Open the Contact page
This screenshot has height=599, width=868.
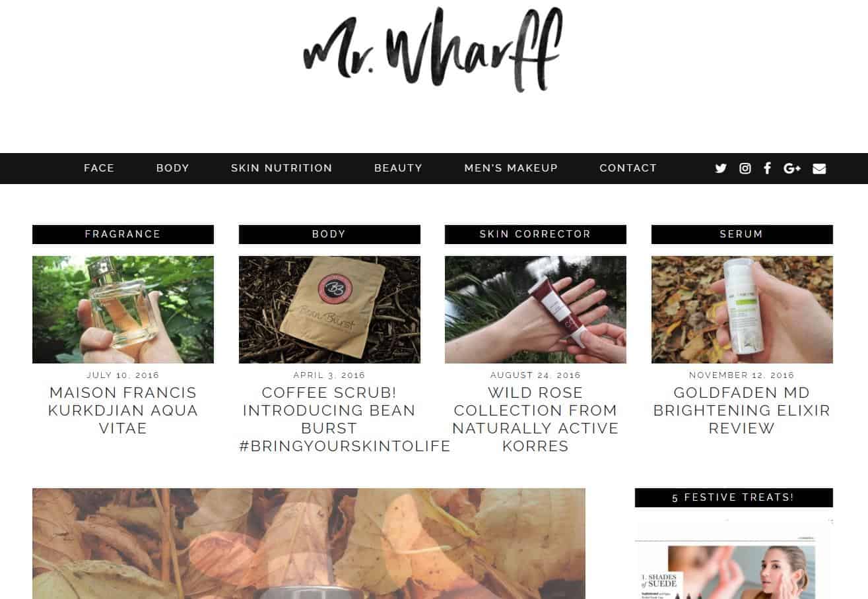628,168
